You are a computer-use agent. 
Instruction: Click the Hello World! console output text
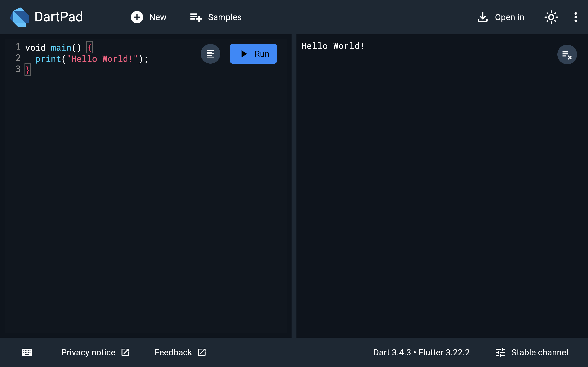point(332,46)
